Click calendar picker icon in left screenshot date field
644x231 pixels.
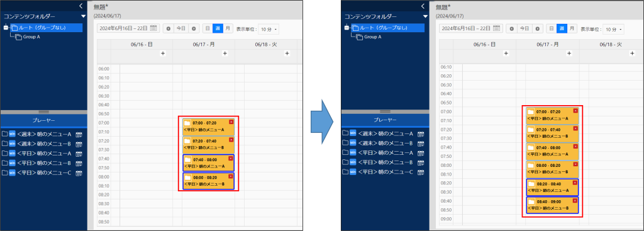click(x=153, y=28)
